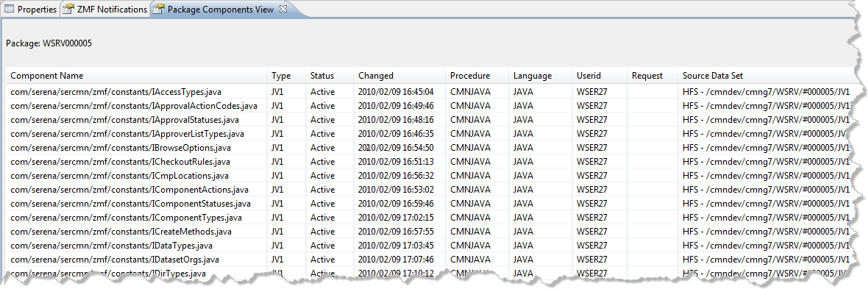868x289 pixels.
Task: Select the IApprovalStatuses.java component row
Action: point(429,120)
